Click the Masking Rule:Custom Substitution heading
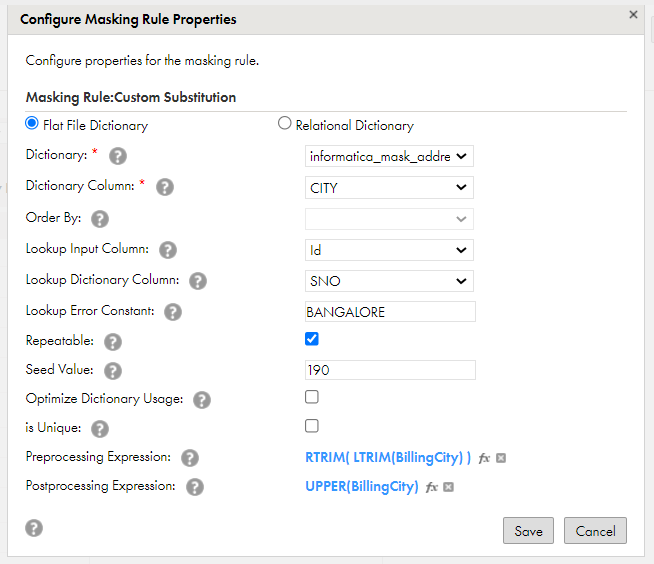This screenshot has height=564, width=654. 131,97
